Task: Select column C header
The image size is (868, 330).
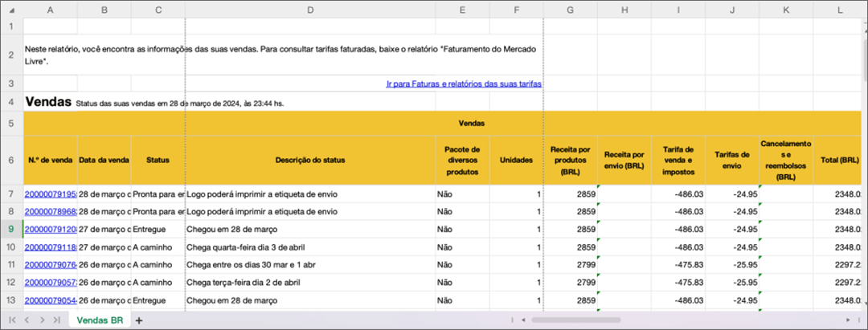Action: coord(158,10)
